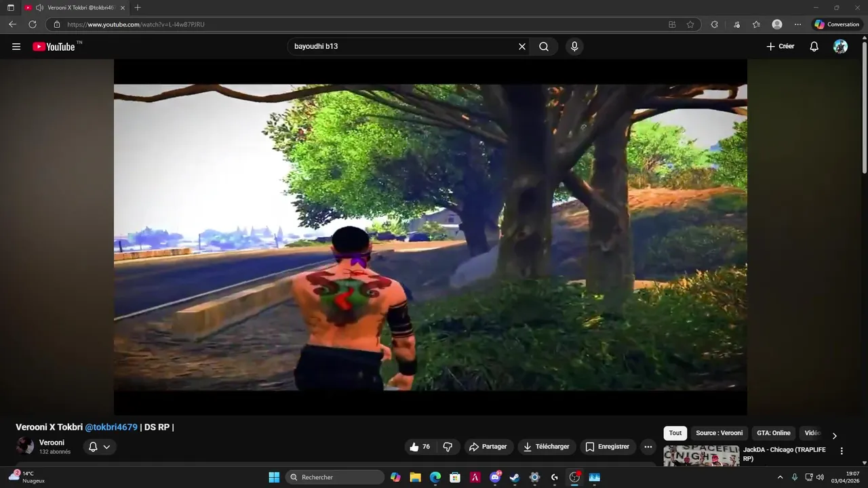Open a new browser tab

(138, 7)
